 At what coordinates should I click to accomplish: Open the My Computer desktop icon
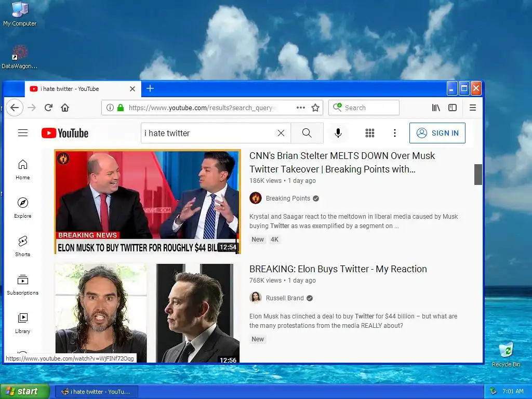coord(20,14)
